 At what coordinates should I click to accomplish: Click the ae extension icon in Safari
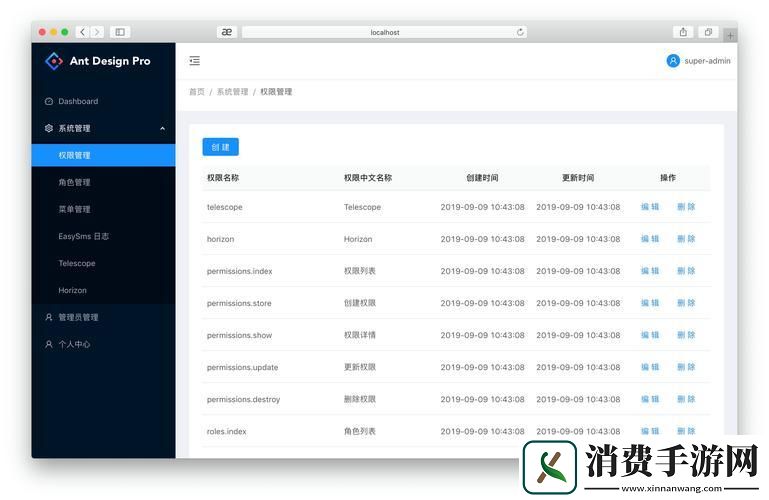coord(227,32)
